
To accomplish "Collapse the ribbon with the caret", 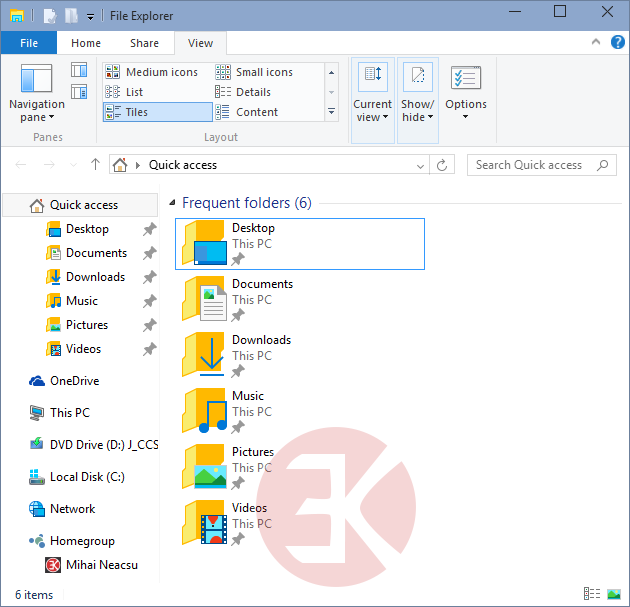I will coord(596,42).
